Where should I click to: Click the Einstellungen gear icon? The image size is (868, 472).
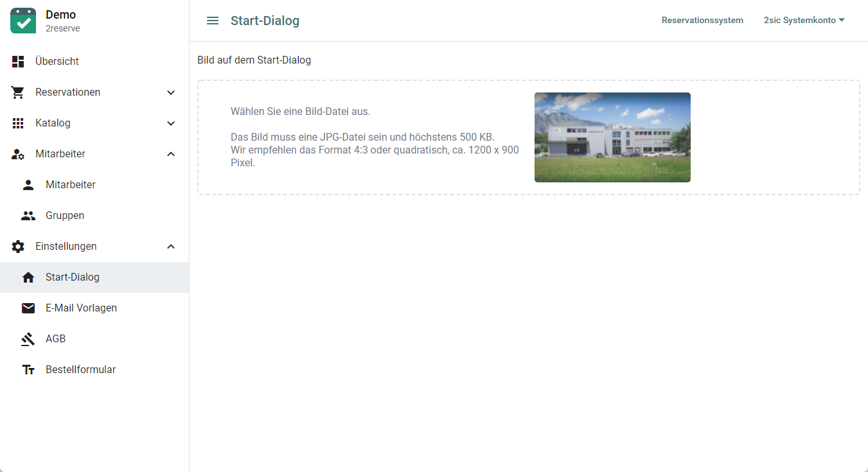click(x=18, y=247)
